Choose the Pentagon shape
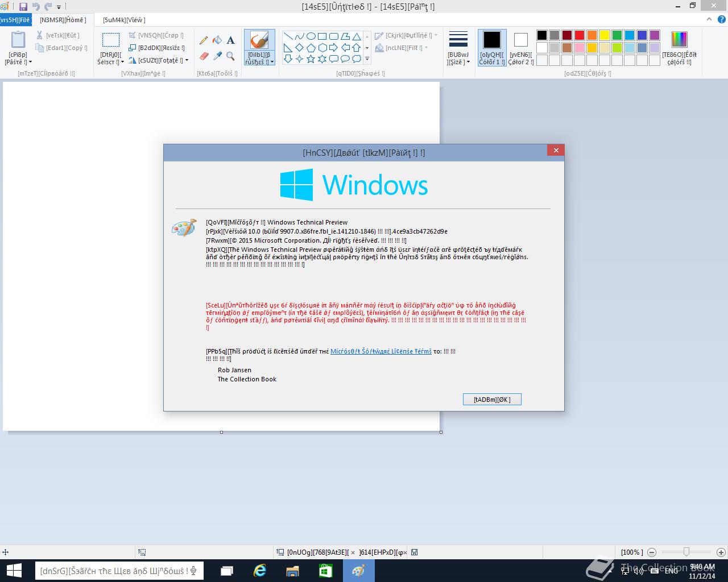This screenshot has height=582, width=728. tap(311, 48)
